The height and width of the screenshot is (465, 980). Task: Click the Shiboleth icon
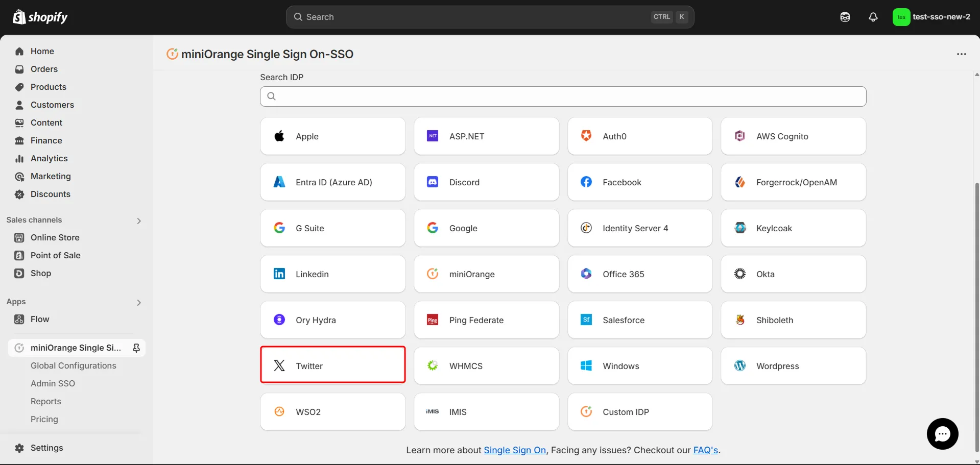click(739, 320)
